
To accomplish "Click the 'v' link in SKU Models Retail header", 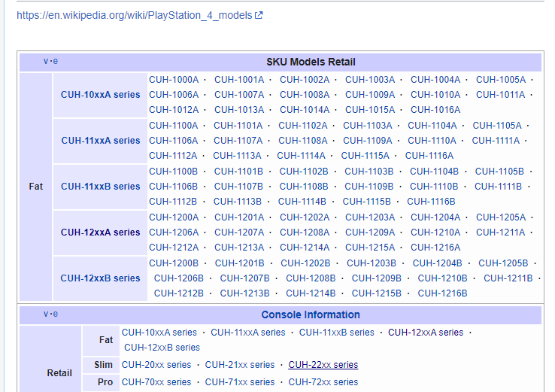I will pyautogui.click(x=46, y=61).
